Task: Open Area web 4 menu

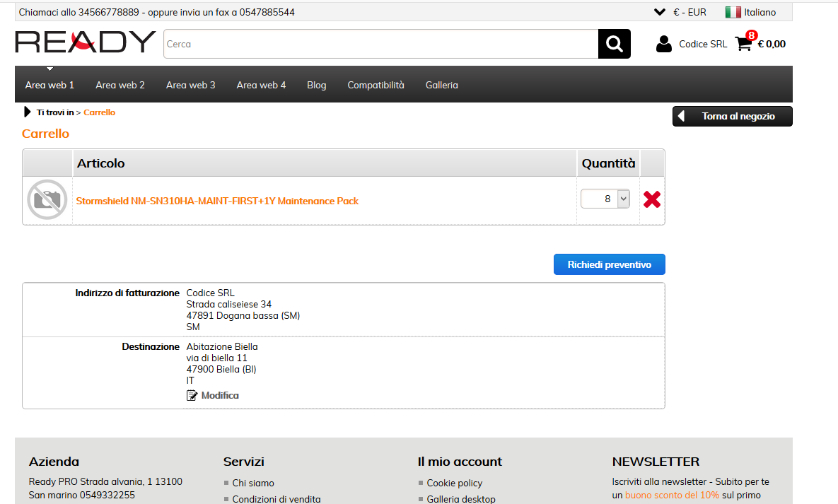Action: (262, 85)
